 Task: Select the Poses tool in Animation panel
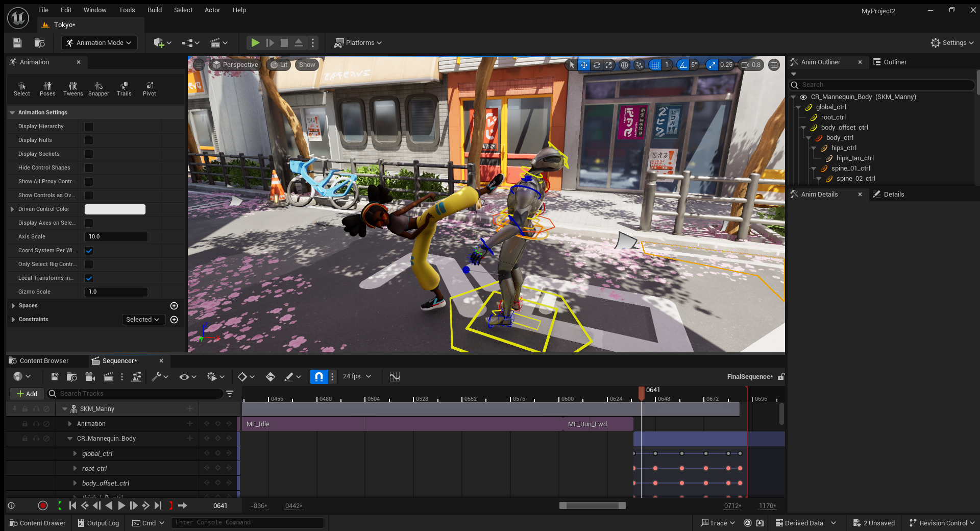point(47,88)
